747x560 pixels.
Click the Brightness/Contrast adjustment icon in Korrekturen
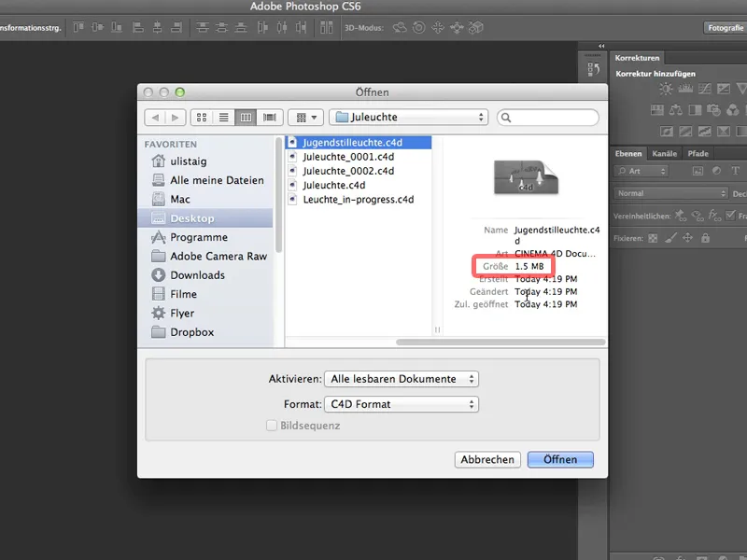tap(666, 89)
